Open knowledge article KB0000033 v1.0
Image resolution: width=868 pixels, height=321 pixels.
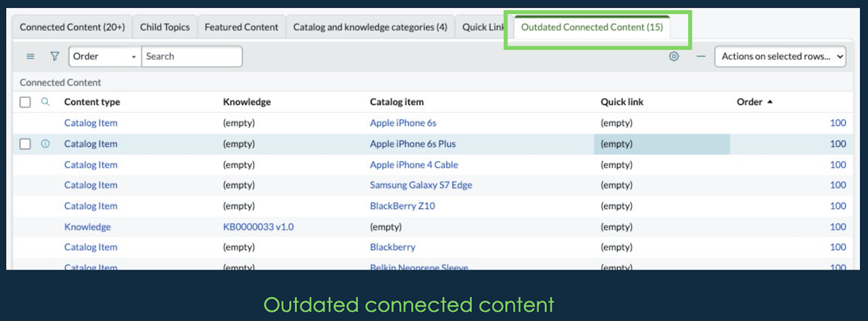[x=258, y=227]
